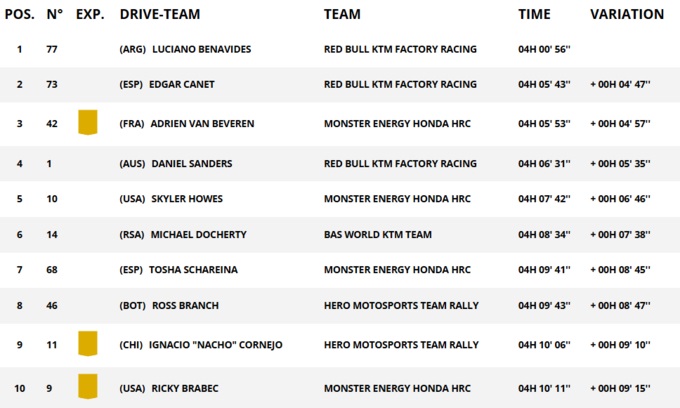Viewport: 680px width, 408px height.
Task: Click rider Ross Branch
Action: (185, 305)
